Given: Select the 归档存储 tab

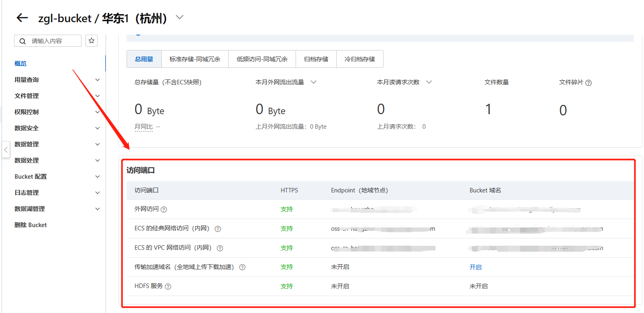Looking at the screenshot, I should pyautogui.click(x=316, y=59).
